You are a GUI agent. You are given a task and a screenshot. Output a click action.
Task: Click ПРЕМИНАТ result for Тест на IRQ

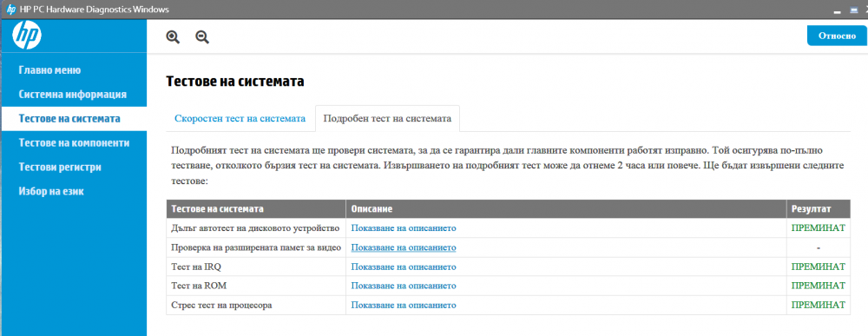click(819, 267)
